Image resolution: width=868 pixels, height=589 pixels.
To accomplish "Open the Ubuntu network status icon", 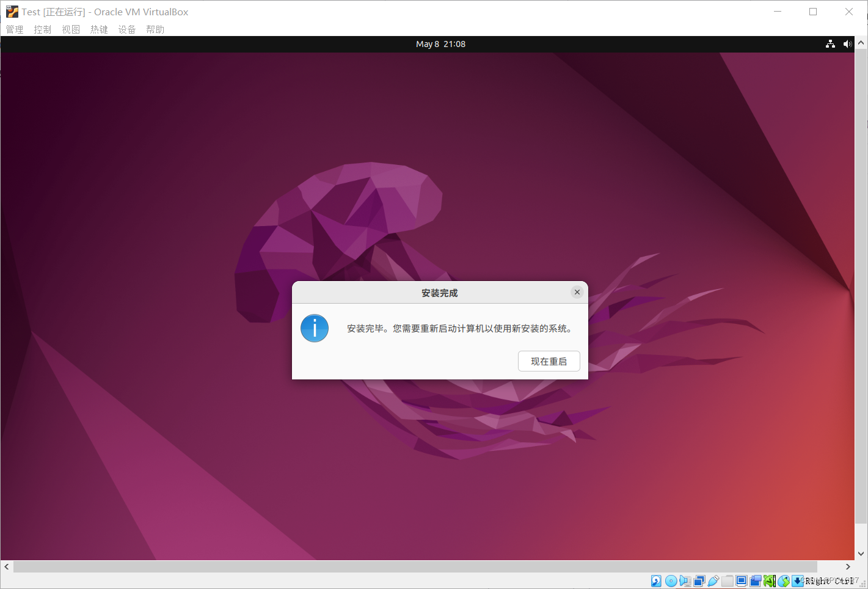I will tap(830, 44).
